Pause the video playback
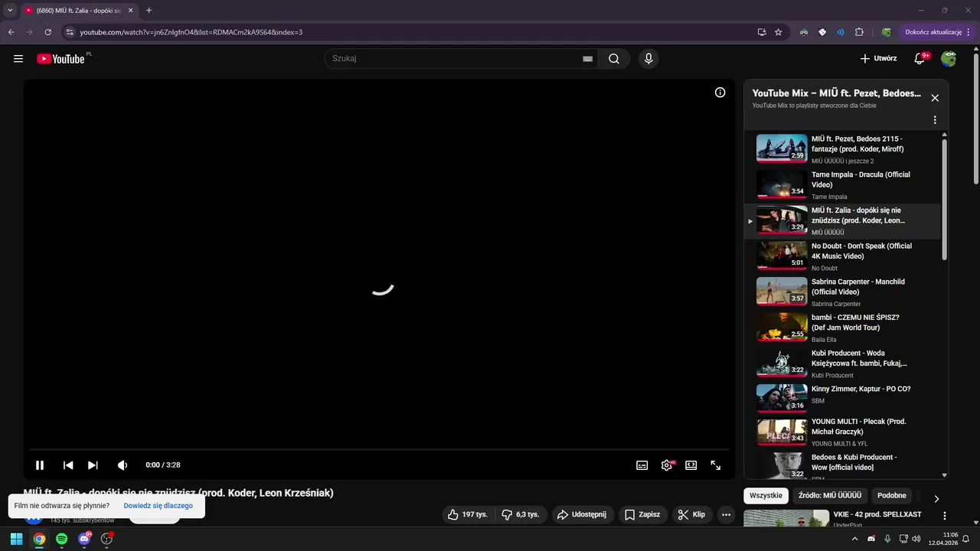Screen dimensions: 980x551 [x=40, y=465]
